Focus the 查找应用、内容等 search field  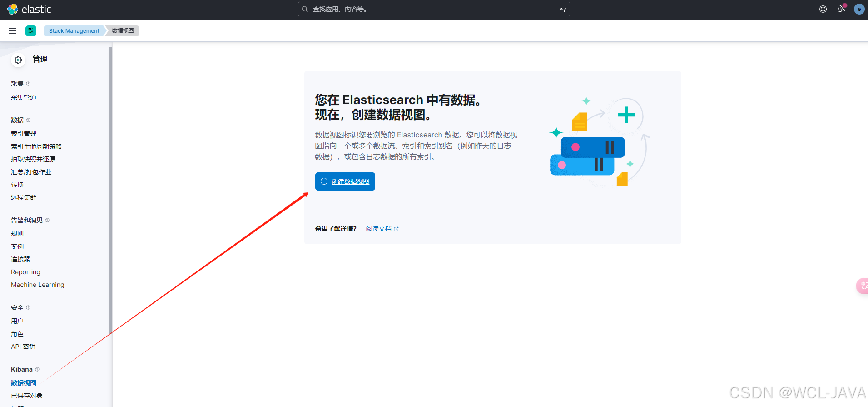tap(434, 9)
